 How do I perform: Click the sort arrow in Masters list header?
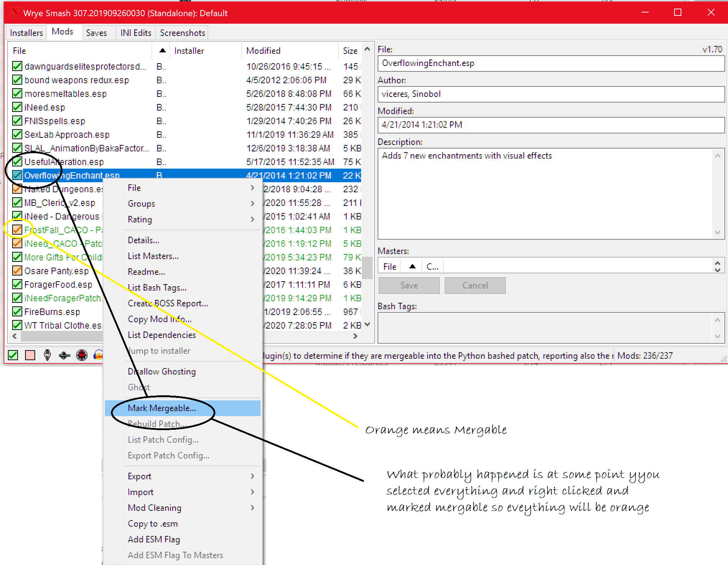(412, 266)
